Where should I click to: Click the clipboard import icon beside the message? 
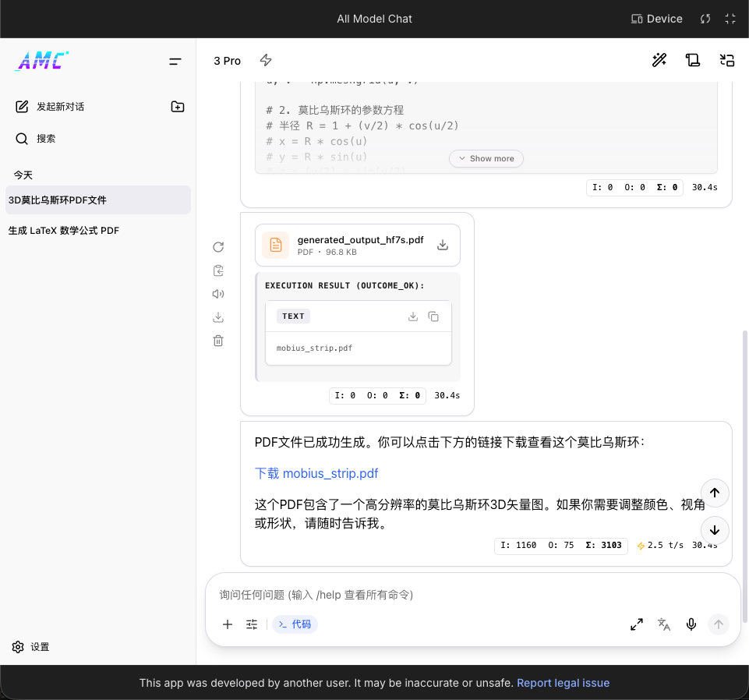218,270
